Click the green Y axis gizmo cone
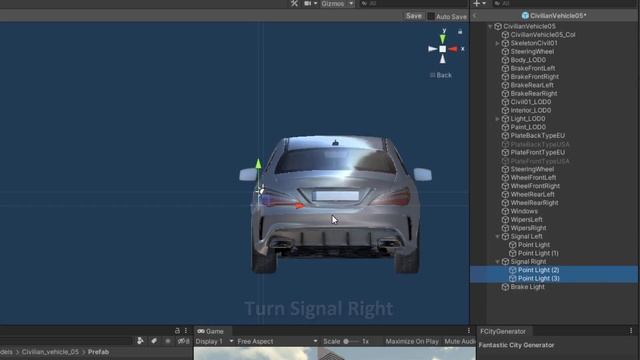 click(443, 39)
